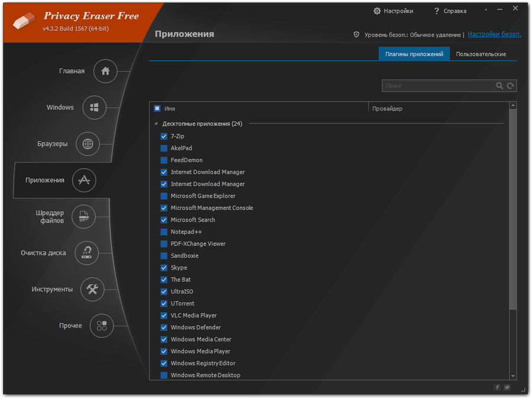Check the Windows Remote Desktop checkbox
The height and width of the screenshot is (399, 532).
pyautogui.click(x=164, y=375)
